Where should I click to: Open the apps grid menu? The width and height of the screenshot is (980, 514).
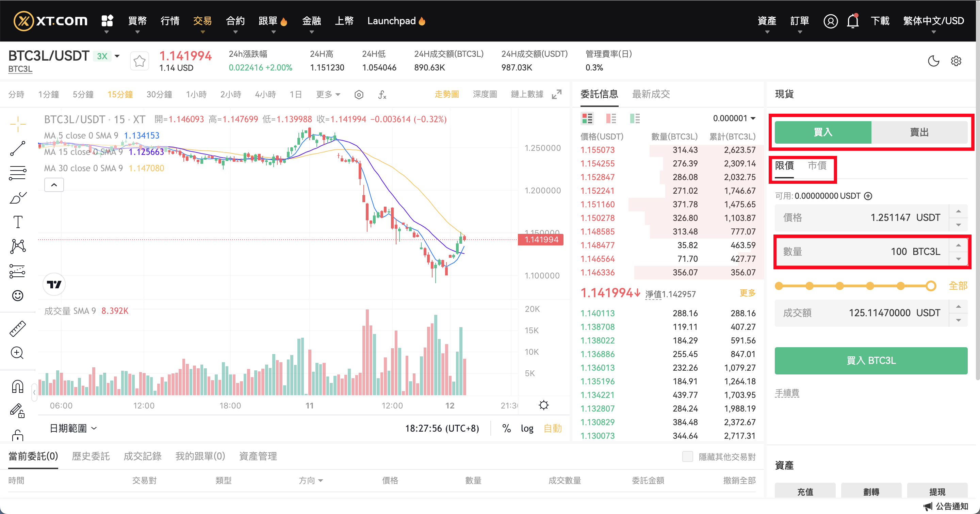pyautogui.click(x=107, y=20)
